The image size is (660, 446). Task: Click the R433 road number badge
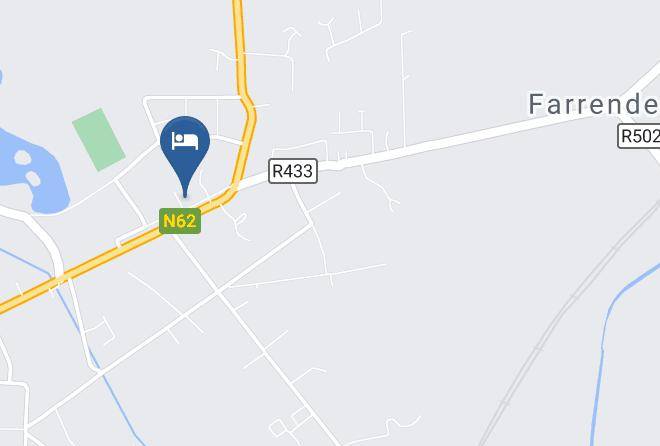pyautogui.click(x=293, y=171)
